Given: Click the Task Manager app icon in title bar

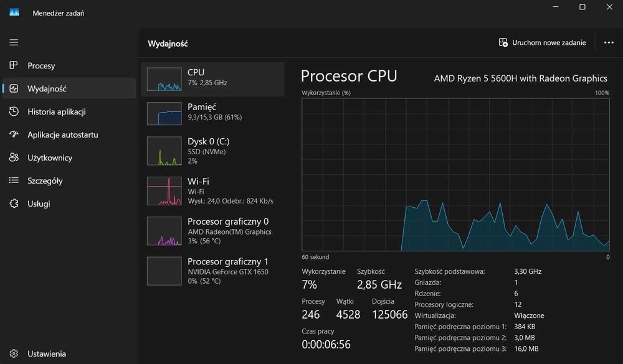Looking at the screenshot, I should tap(14, 12).
